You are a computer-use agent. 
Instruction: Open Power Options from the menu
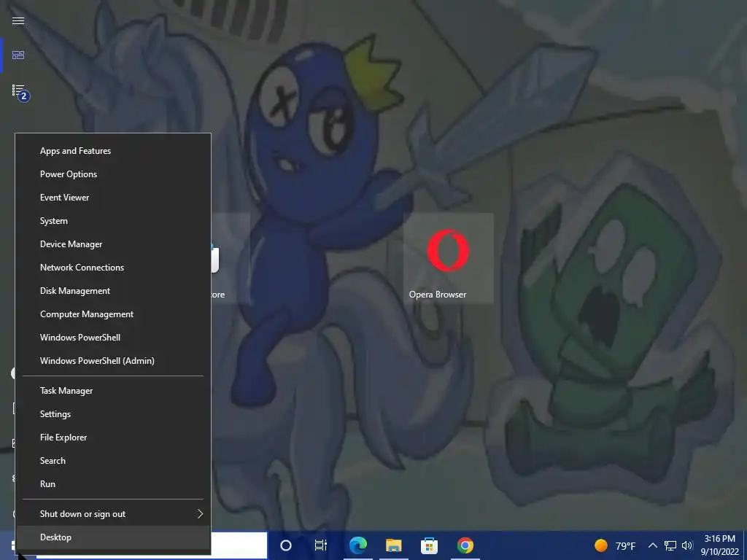pyautogui.click(x=113, y=174)
